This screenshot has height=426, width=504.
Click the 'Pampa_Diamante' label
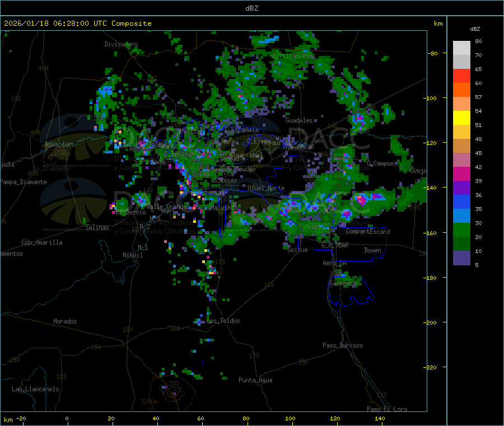point(24,182)
